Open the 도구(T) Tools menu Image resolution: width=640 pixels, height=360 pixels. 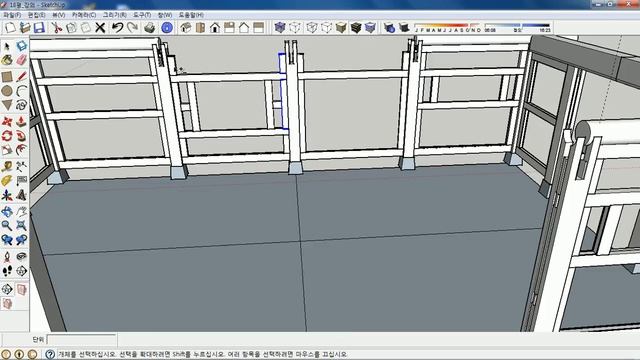[142, 15]
